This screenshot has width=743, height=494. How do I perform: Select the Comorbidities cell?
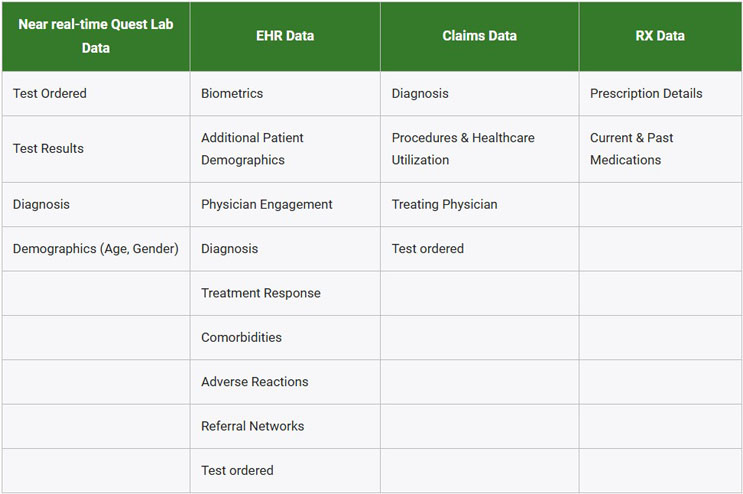pyautogui.click(x=241, y=338)
